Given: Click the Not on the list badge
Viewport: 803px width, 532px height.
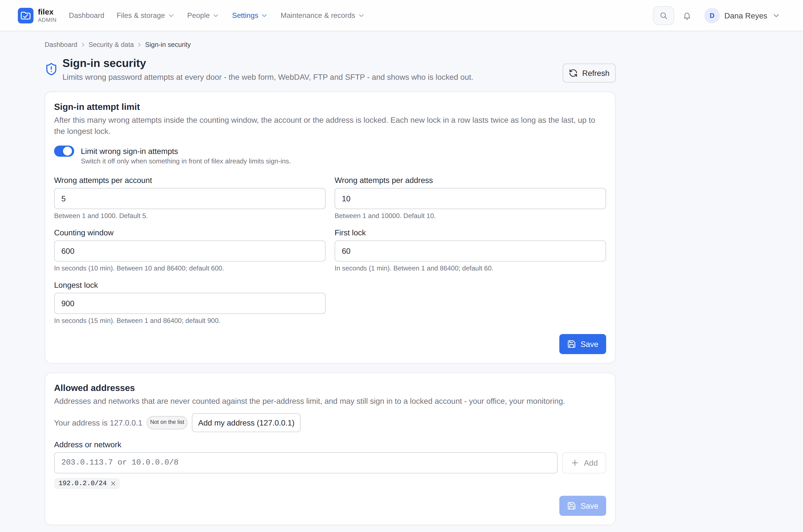Looking at the screenshot, I should pos(167,422).
